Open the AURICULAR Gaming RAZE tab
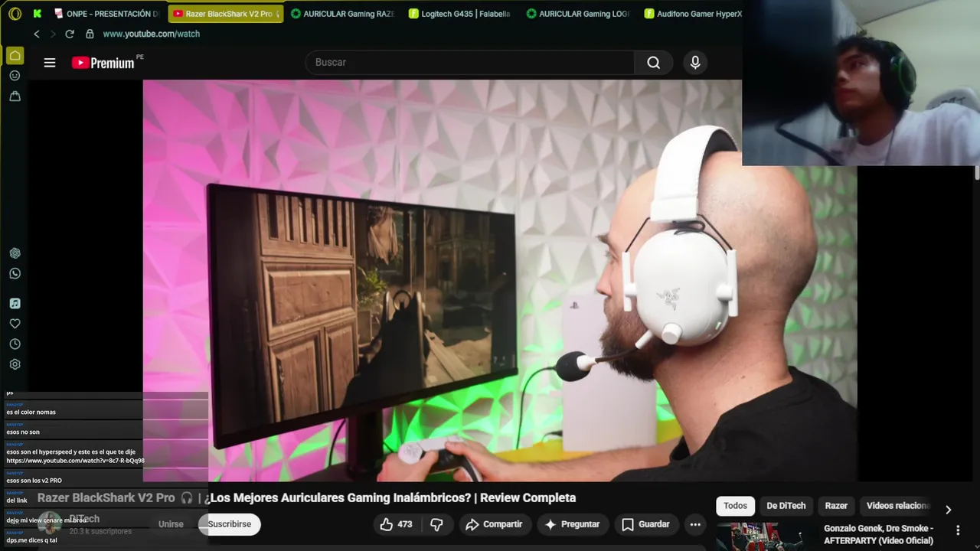This screenshot has width=980, height=551. [x=342, y=14]
